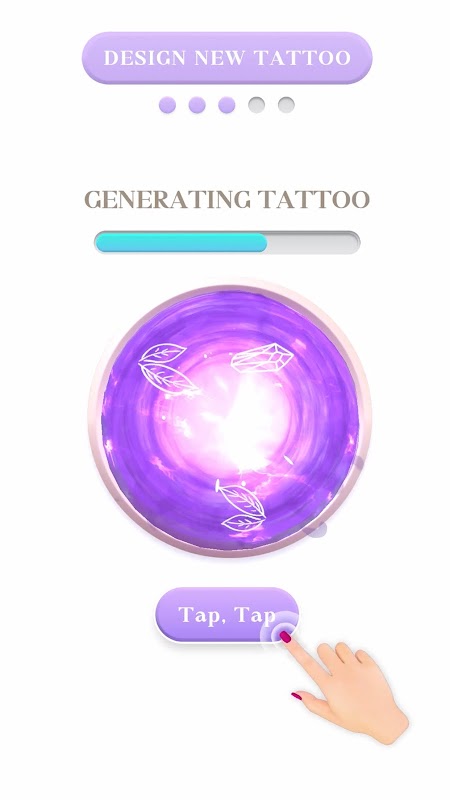Tap the small top leaf in upper-left pair
Viewport: 450px width, 800px height.
163,353
